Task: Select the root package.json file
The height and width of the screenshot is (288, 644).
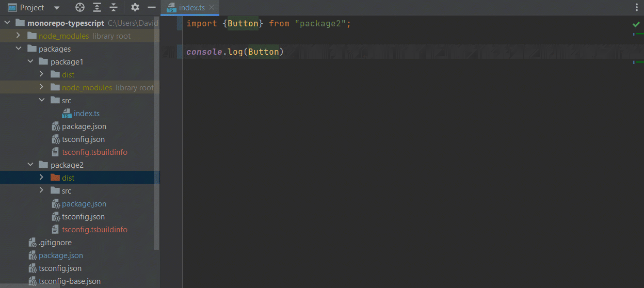Action: pos(61,255)
